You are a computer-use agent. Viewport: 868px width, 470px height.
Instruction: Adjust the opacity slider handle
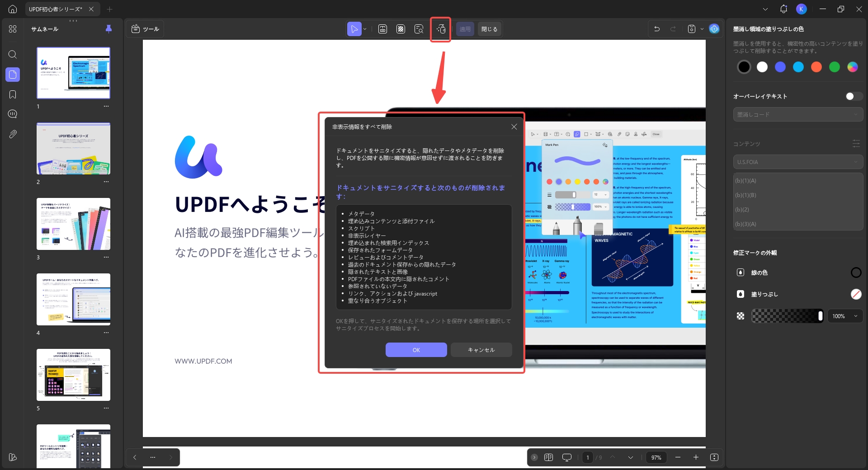[820, 316]
